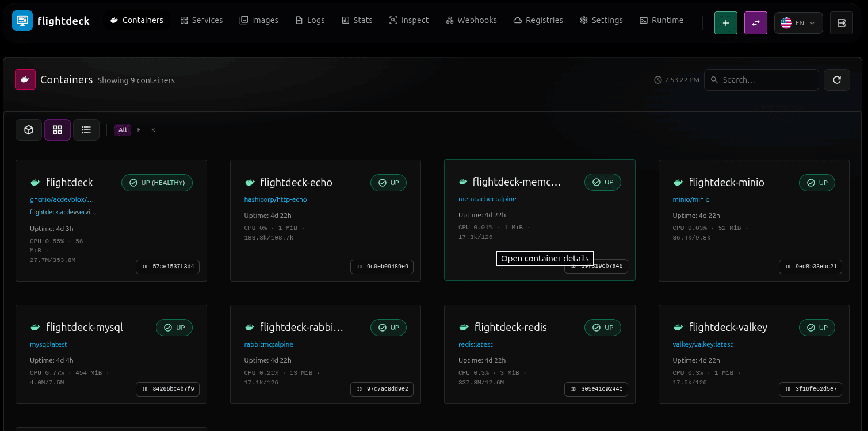Click UP badge on flightdeck-mysql card
The image size is (868, 431).
pyautogui.click(x=174, y=328)
